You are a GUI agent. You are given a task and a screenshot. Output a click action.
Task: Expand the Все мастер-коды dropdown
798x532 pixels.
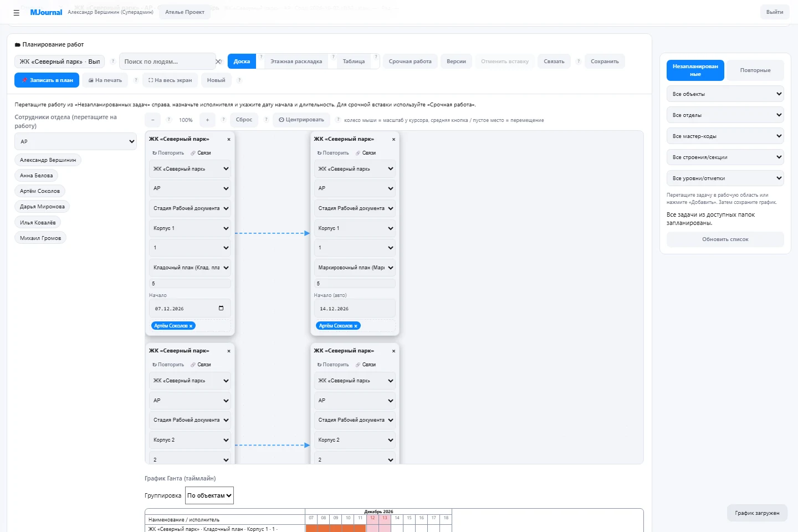coord(725,136)
